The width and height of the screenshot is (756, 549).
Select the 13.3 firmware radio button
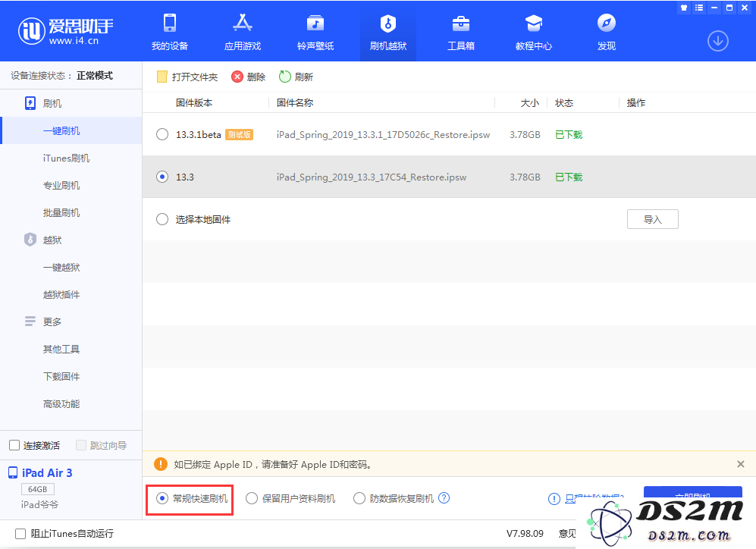(162, 177)
